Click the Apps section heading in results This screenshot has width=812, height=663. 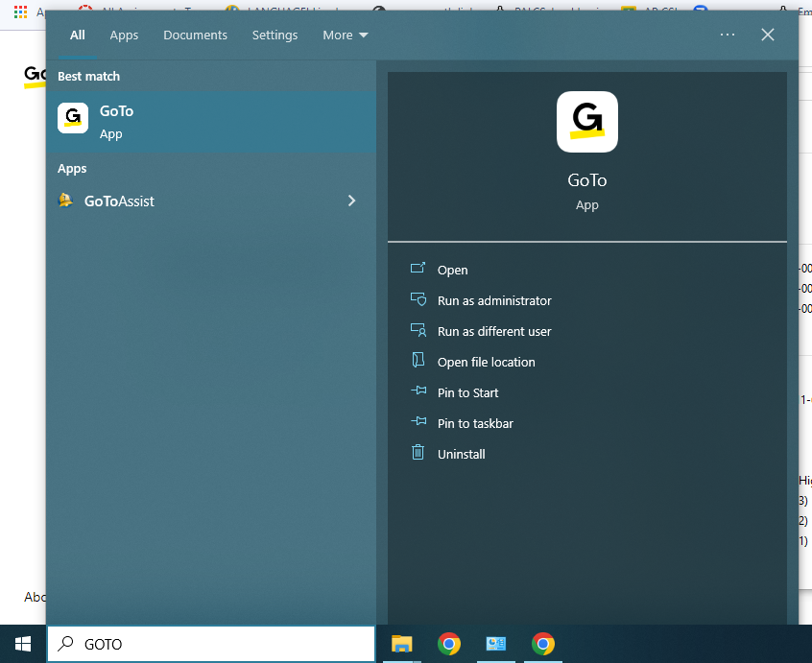[x=72, y=169]
